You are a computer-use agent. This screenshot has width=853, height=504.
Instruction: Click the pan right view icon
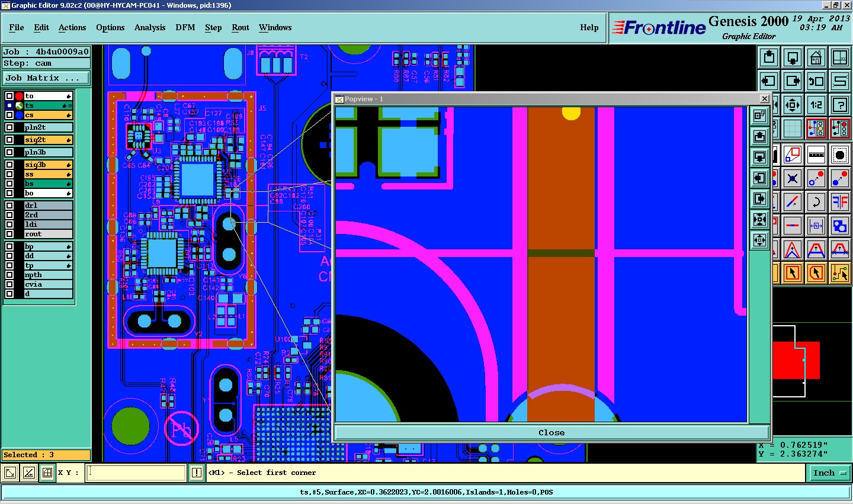coord(793,81)
